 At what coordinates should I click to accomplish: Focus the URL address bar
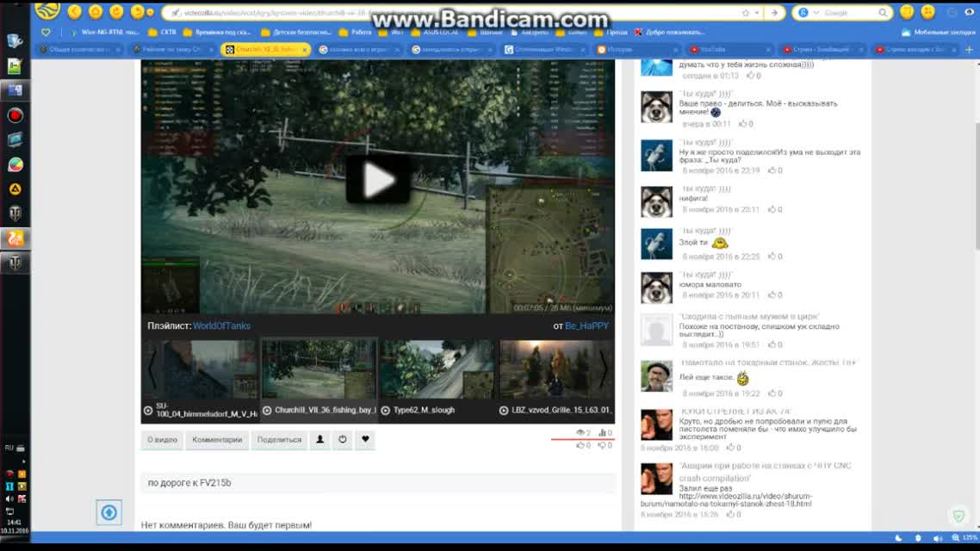(x=456, y=13)
